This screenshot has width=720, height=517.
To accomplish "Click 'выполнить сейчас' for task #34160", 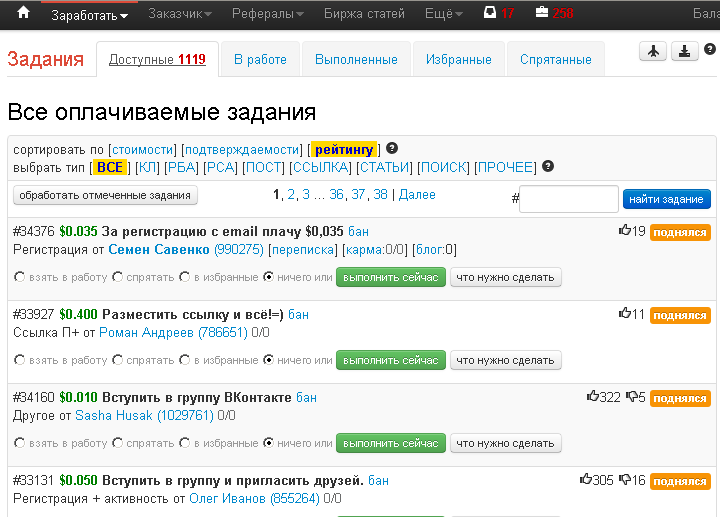I will (391, 444).
